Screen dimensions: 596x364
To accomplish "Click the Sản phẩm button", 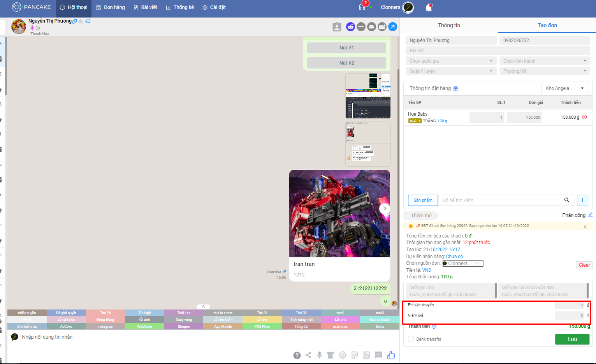I will tap(423, 200).
